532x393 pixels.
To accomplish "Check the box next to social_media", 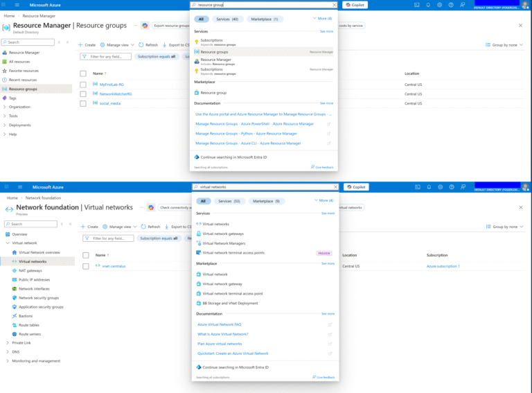I will (x=83, y=103).
